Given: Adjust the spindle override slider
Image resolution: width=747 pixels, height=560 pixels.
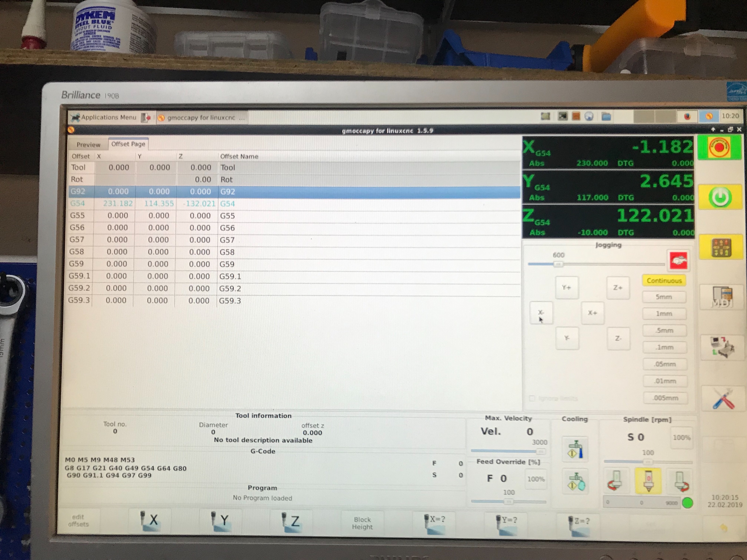Looking at the screenshot, I should click(648, 462).
